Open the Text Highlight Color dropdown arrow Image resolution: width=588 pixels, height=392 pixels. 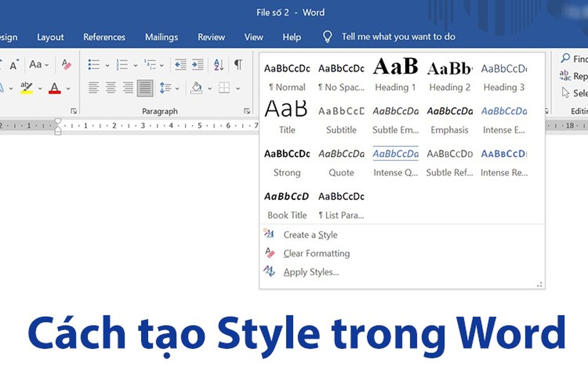coord(40,89)
